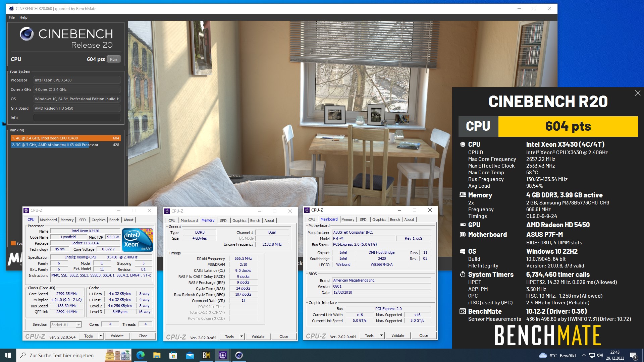Click the OS field in Cinebench
This screenshot has height=362, width=644.
pos(77,99)
